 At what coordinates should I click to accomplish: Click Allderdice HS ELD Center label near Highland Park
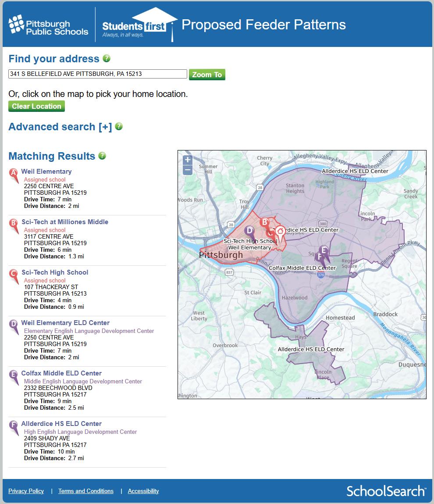click(x=355, y=171)
